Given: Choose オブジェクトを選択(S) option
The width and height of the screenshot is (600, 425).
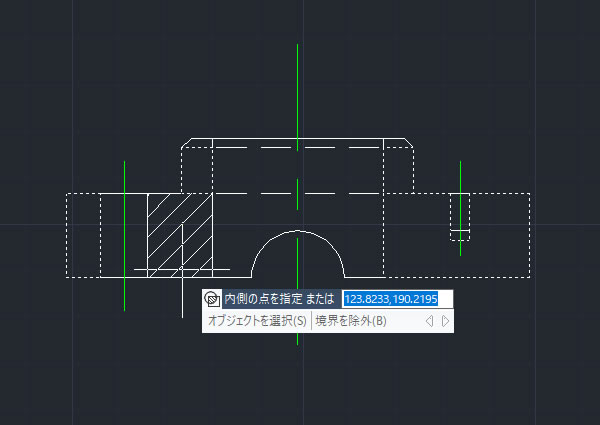Looking at the screenshot, I should tap(257, 321).
